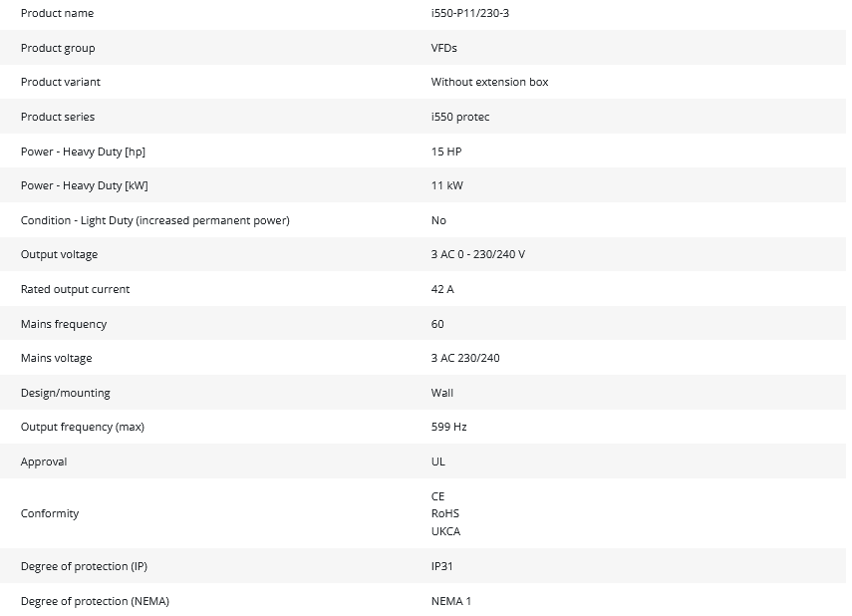This screenshot has width=852, height=616.
Task: Select the 42 A rated output current
Action: click(x=442, y=289)
